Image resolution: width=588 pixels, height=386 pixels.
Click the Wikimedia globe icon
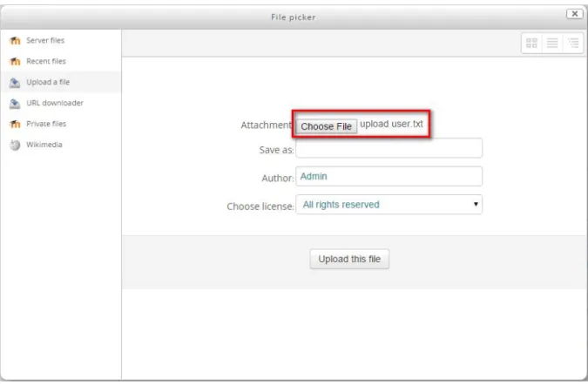15,145
